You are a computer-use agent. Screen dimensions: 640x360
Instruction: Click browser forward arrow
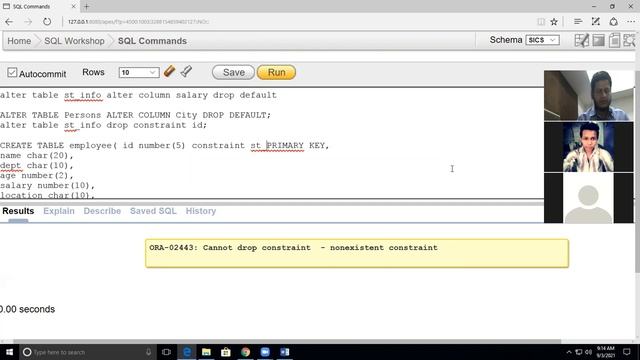(x=28, y=22)
